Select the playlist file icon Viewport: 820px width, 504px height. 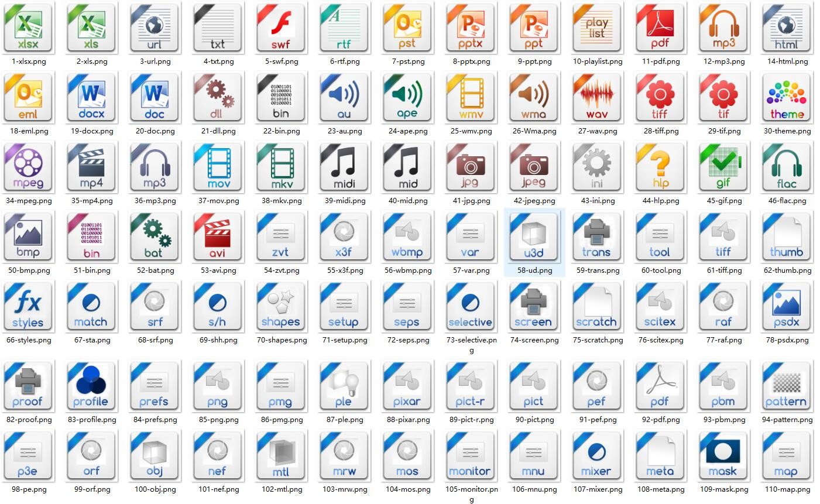(x=597, y=28)
